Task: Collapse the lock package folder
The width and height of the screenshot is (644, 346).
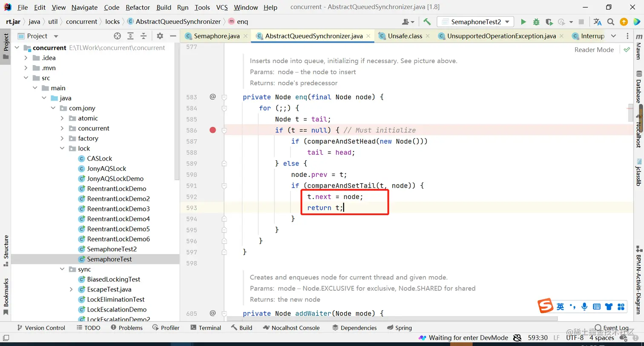Action: pyautogui.click(x=62, y=148)
